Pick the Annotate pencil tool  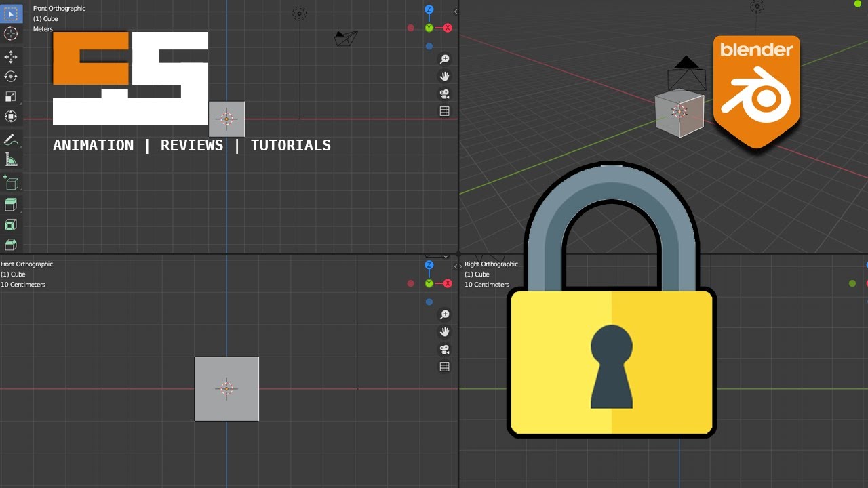click(11, 140)
